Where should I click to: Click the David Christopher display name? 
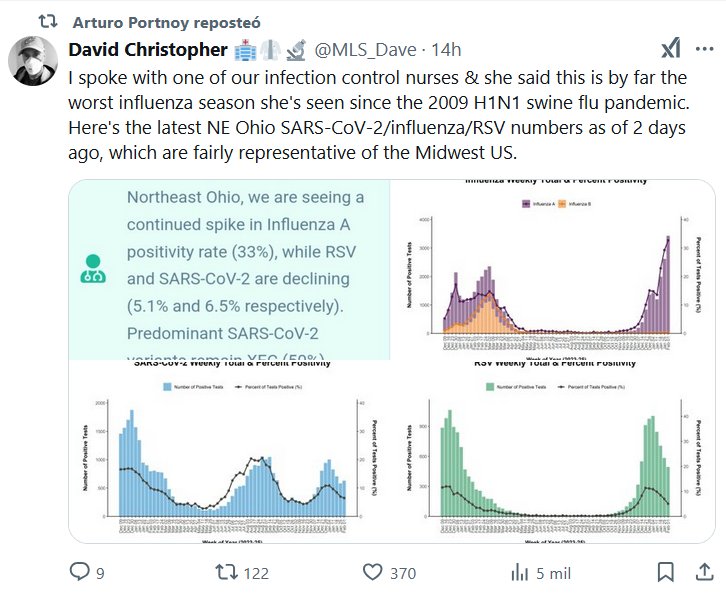146,50
